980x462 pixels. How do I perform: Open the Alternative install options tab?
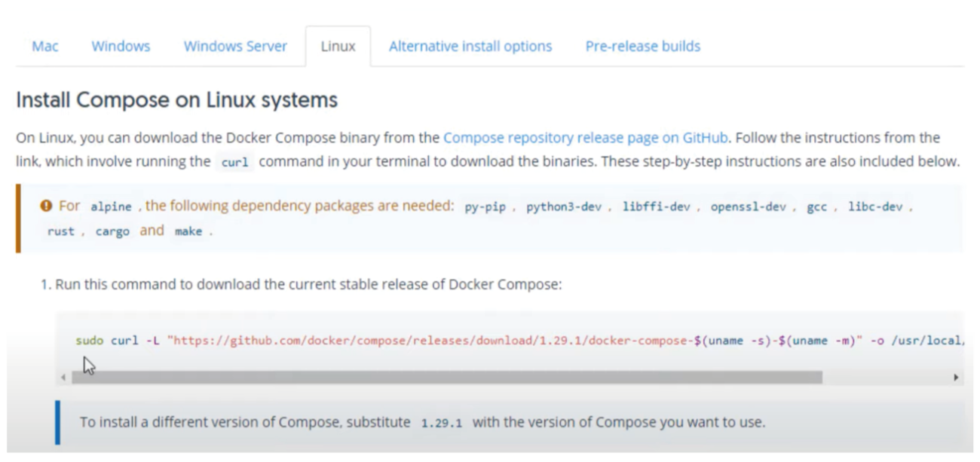click(x=470, y=46)
